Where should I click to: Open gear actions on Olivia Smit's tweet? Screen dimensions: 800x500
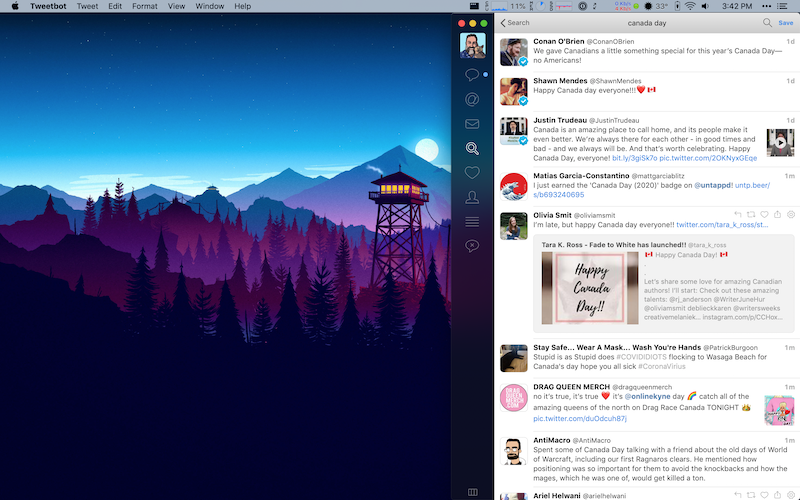tap(791, 215)
